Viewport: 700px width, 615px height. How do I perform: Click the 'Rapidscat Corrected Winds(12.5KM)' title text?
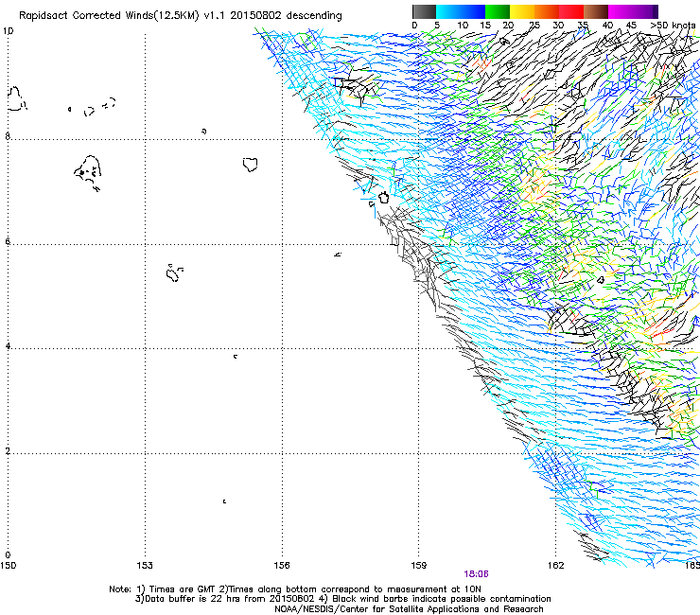pos(109,16)
